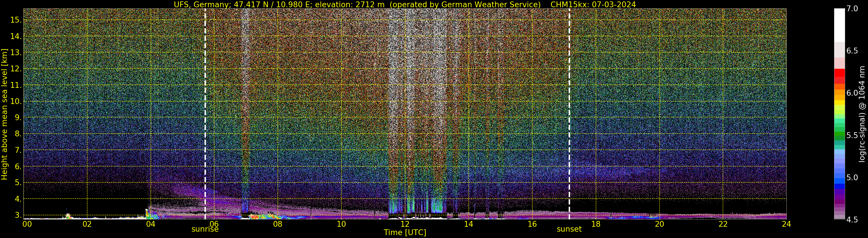Click the '7.0' colorbar value
This screenshot has width=868, height=238.
click(852, 9)
